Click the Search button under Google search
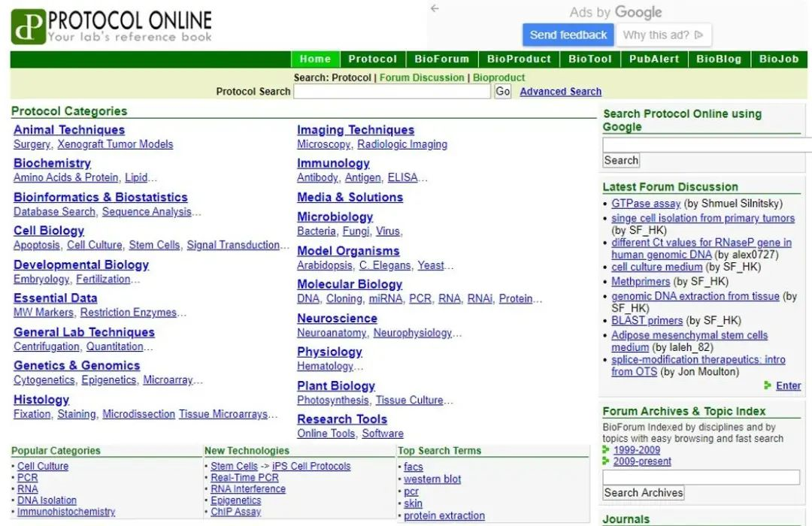Screen dimensions: 812x526 (x=621, y=160)
